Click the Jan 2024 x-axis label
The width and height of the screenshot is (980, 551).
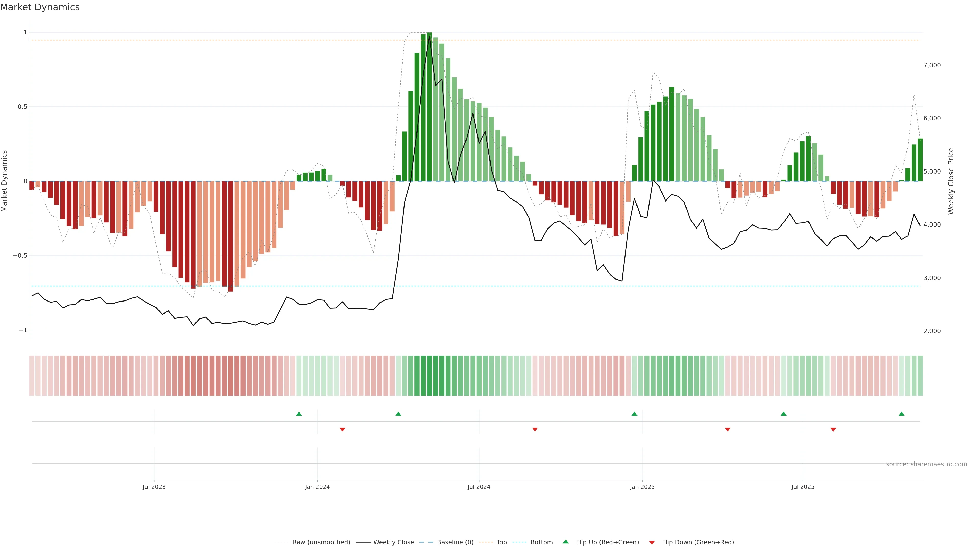pos(317,487)
